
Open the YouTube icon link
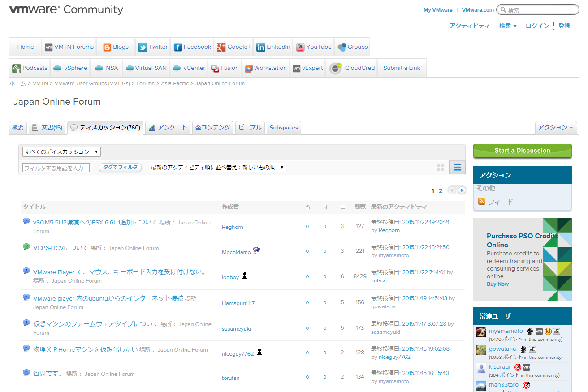(x=300, y=47)
